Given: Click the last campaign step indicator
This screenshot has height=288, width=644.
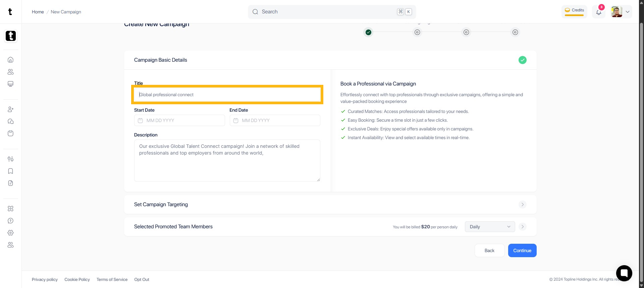Looking at the screenshot, I should [x=515, y=32].
